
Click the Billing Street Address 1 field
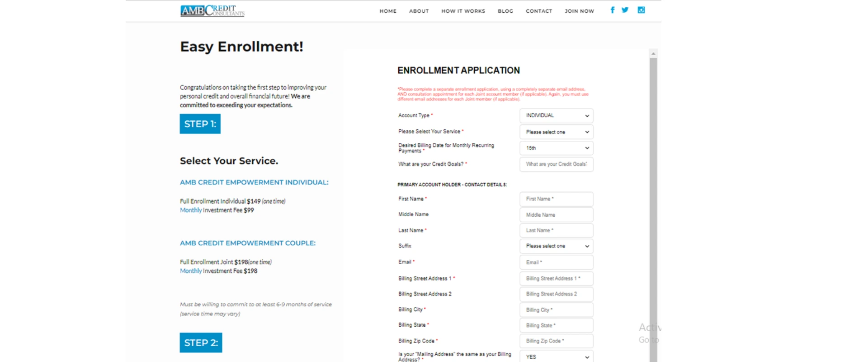[557, 279]
